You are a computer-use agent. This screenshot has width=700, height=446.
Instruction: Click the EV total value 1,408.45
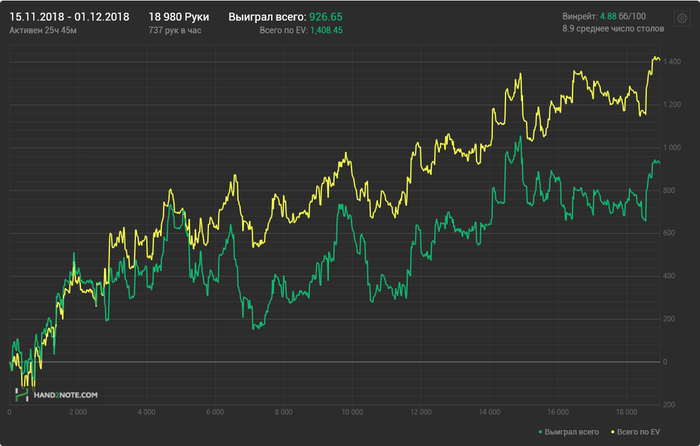[326, 30]
